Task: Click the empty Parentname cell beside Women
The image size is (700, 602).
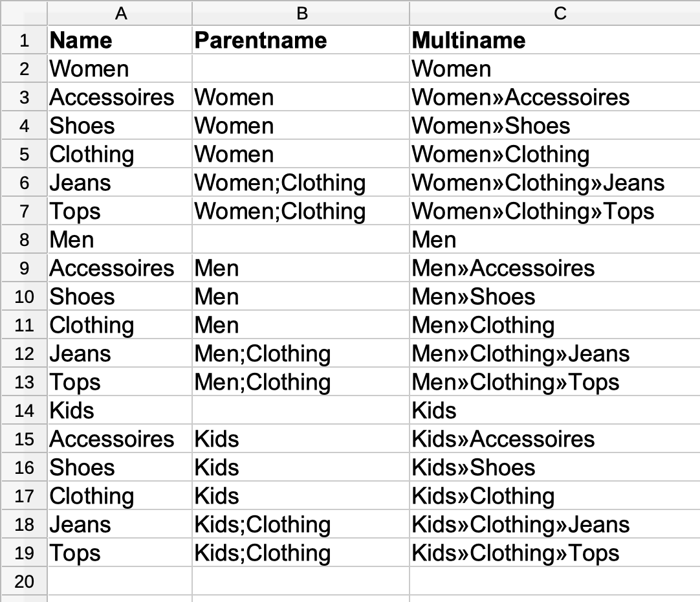Action: point(301,69)
